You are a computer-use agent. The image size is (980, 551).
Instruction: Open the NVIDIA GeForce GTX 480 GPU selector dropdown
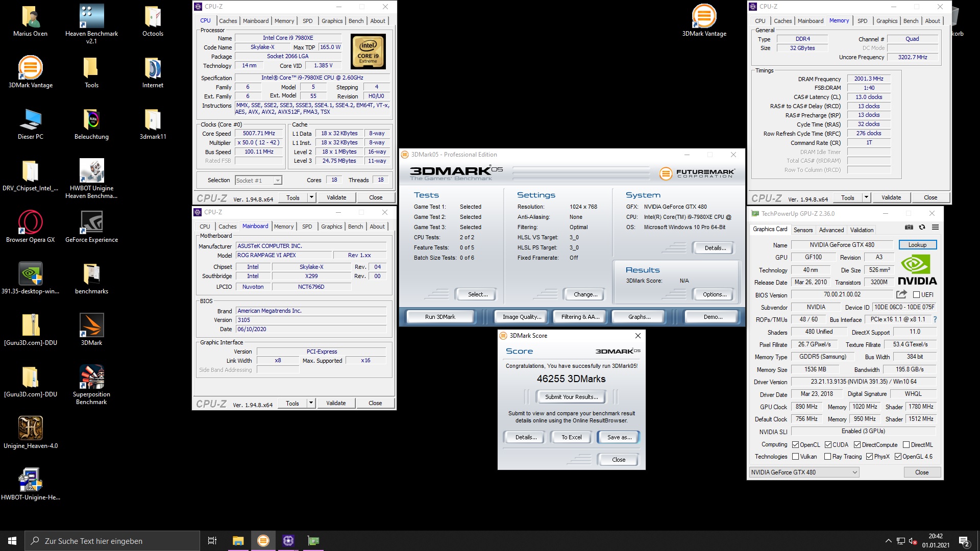[804, 472]
